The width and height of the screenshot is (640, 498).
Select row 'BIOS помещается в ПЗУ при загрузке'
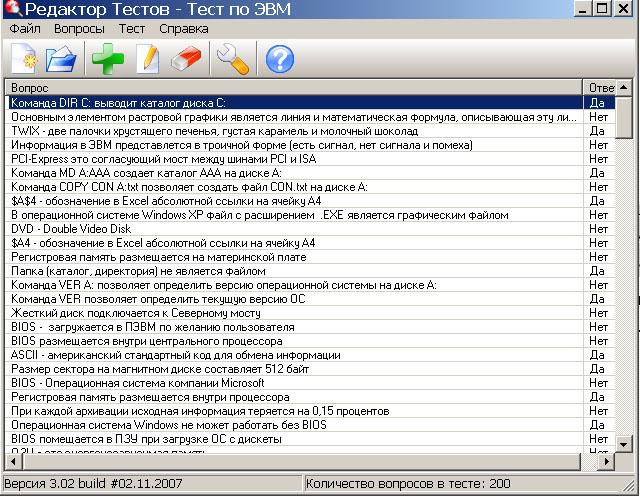tap(310, 439)
